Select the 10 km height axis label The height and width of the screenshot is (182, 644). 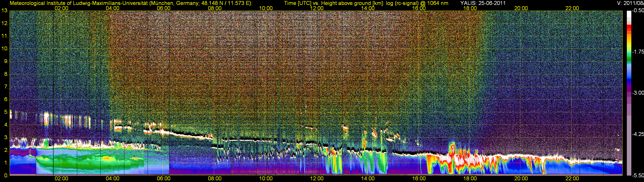click(5, 49)
